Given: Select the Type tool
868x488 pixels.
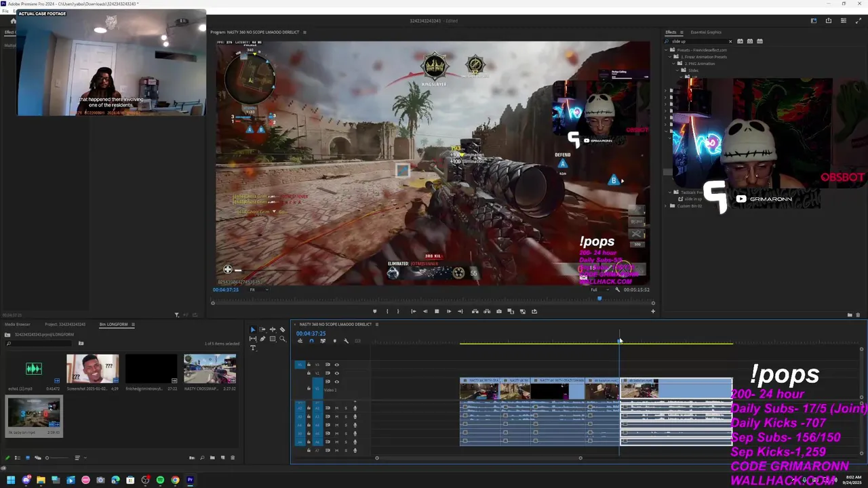Looking at the screenshot, I should pos(253,348).
